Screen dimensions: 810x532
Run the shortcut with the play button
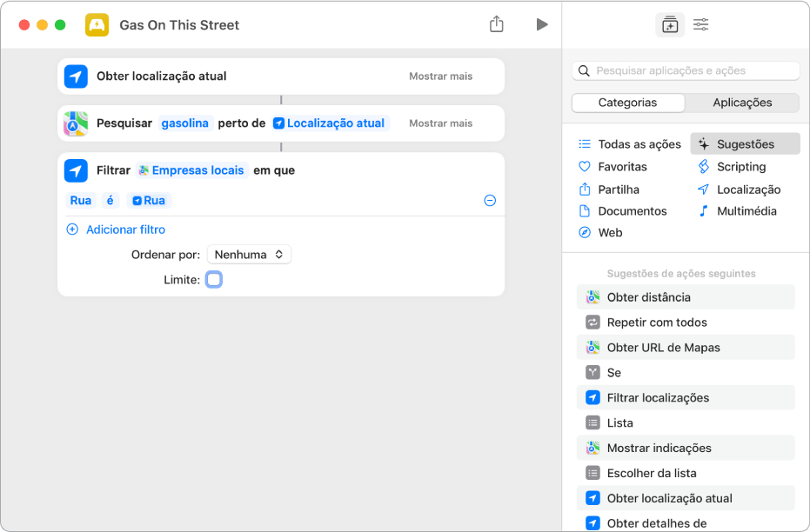point(542,24)
